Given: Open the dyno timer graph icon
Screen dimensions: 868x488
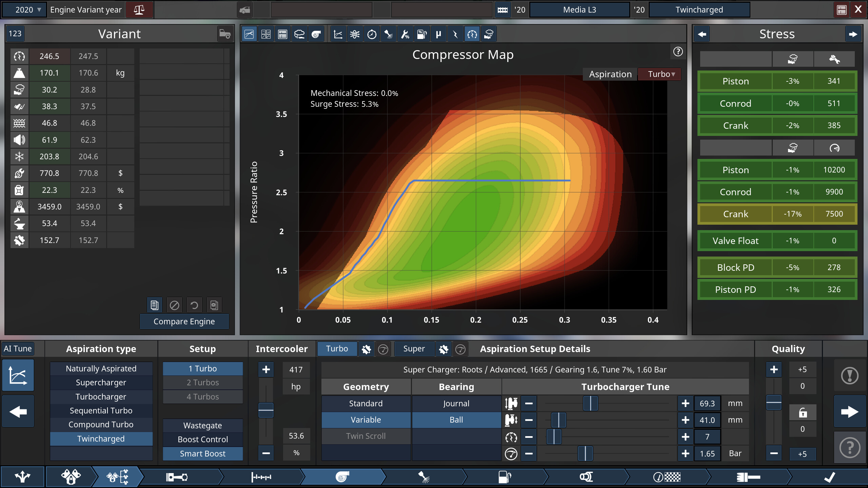Looking at the screenshot, I should tap(372, 34).
